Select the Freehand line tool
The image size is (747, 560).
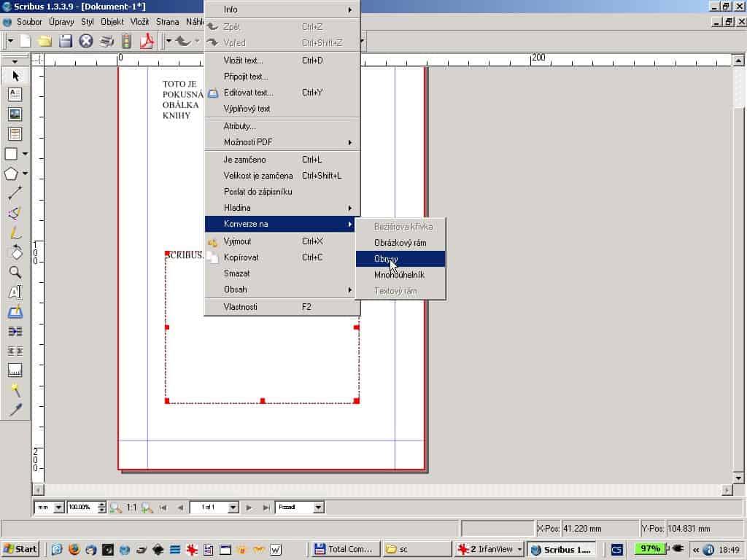click(15, 233)
